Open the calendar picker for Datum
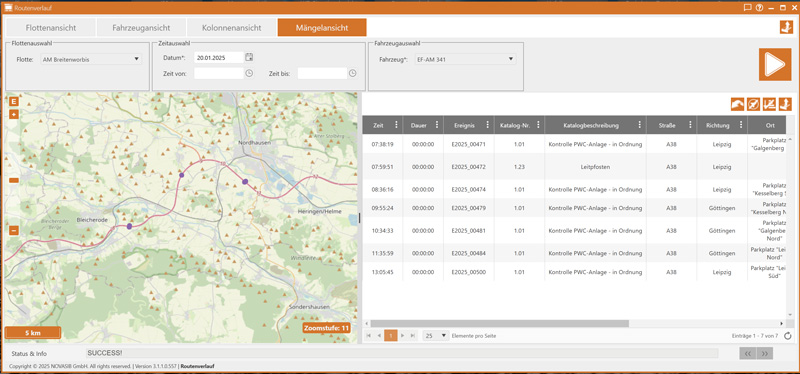 [x=249, y=57]
